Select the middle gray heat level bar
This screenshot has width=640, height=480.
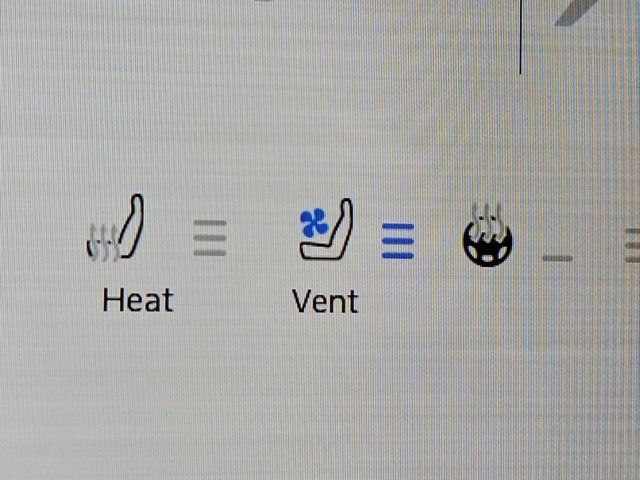(x=210, y=238)
